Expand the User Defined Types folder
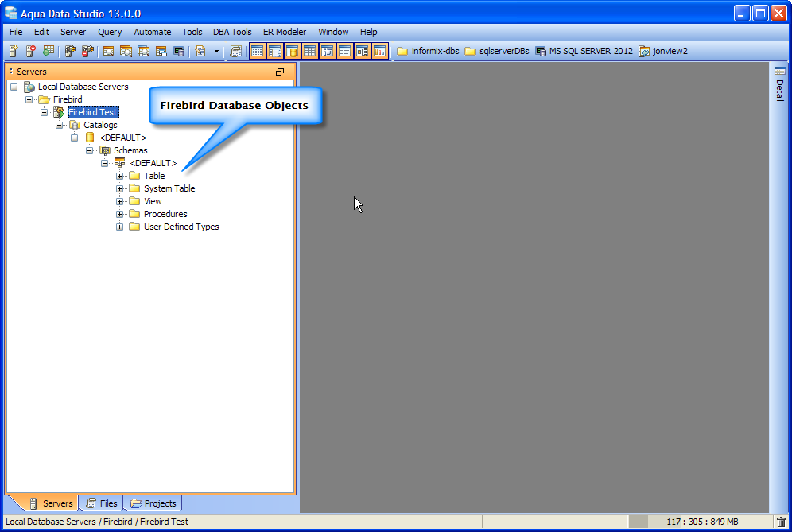The width and height of the screenshot is (792, 532). pyautogui.click(x=120, y=227)
